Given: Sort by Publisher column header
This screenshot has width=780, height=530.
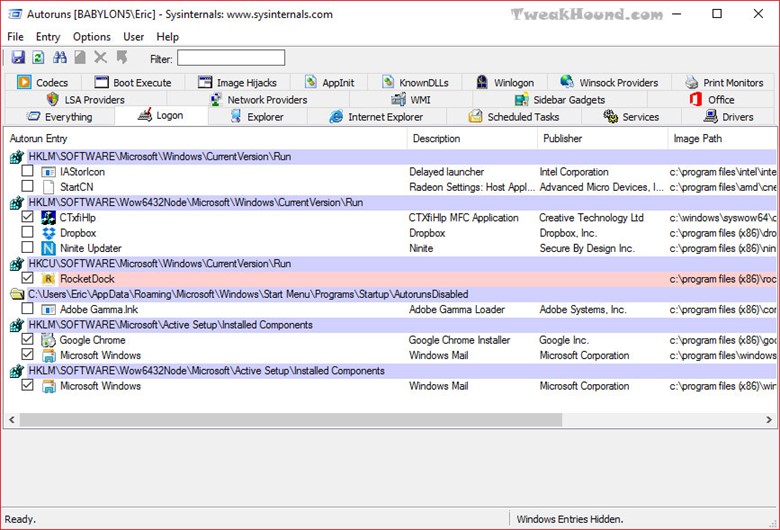Looking at the screenshot, I should point(602,138).
